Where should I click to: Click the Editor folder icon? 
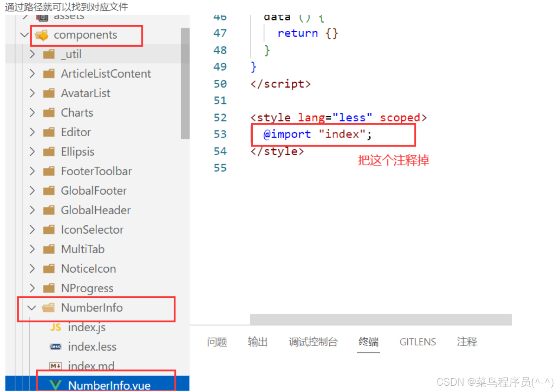pyautogui.click(x=49, y=132)
